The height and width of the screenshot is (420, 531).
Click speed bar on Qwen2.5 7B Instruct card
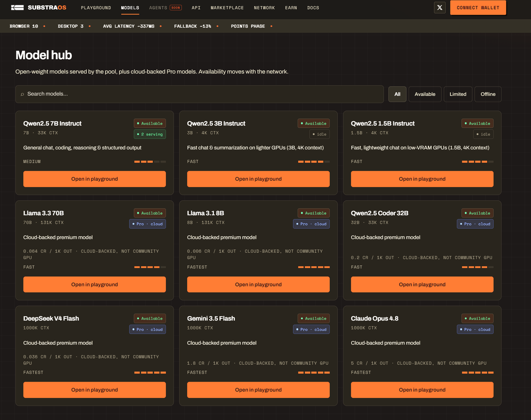[x=150, y=162]
